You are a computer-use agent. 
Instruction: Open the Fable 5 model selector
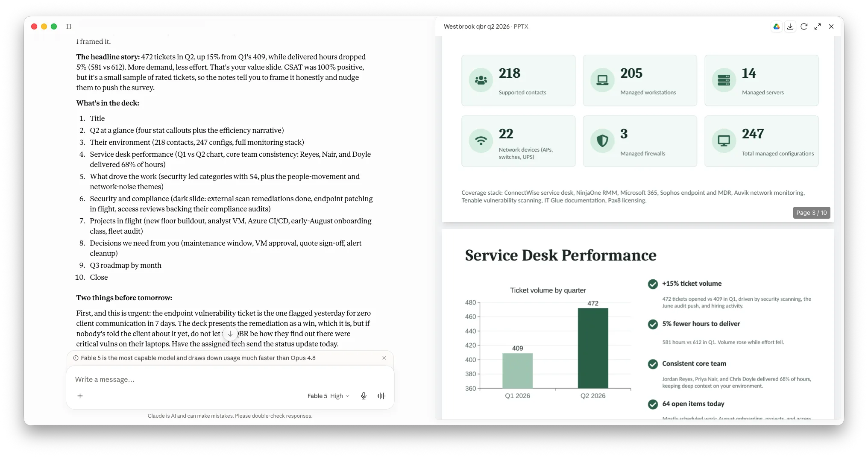click(328, 396)
